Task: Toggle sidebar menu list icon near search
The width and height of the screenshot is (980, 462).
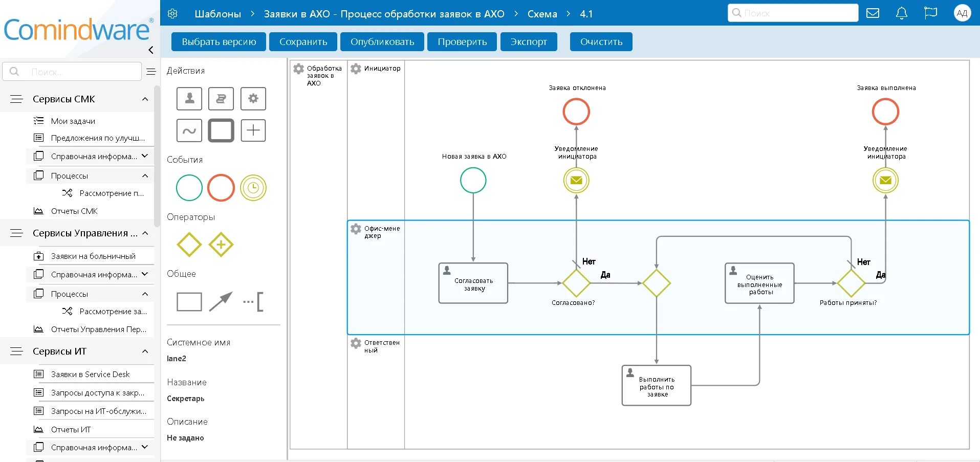Action: pyautogui.click(x=151, y=72)
